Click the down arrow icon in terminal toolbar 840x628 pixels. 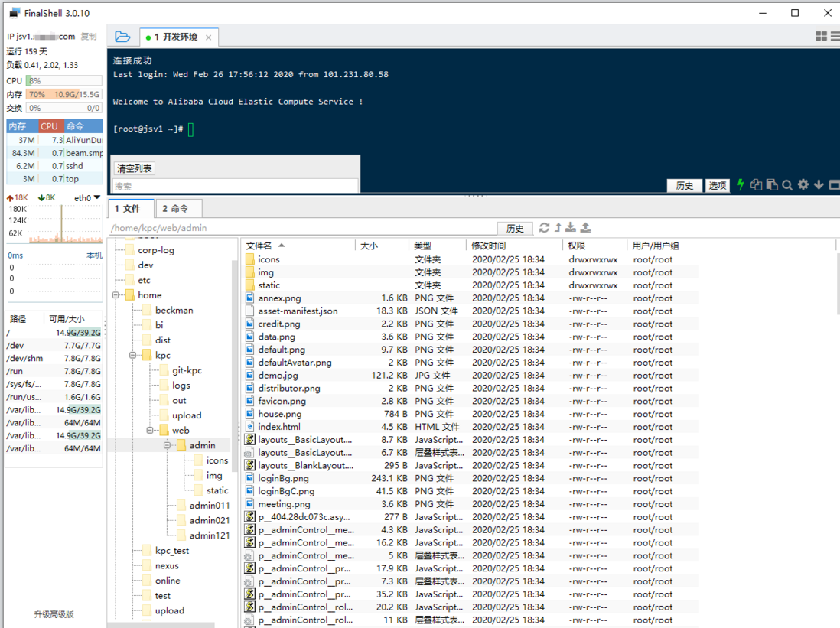point(819,185)
